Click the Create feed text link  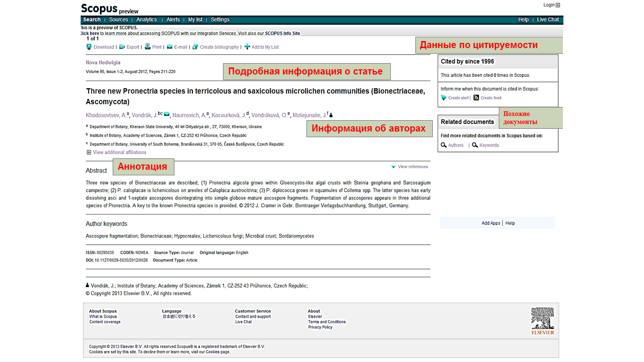(x=491, y=98)
